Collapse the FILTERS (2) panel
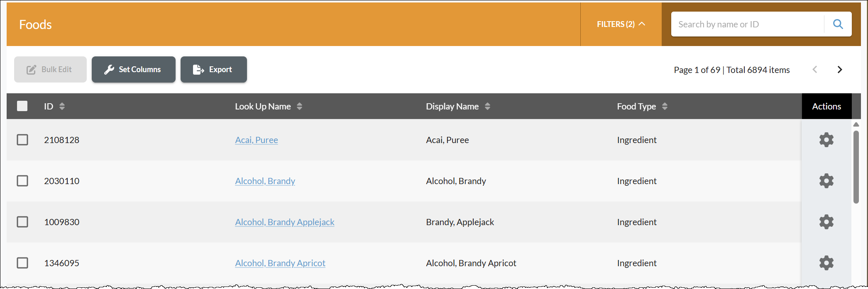Image resolution: width=868 pixels, height=289 pixels. pos(621,24)
